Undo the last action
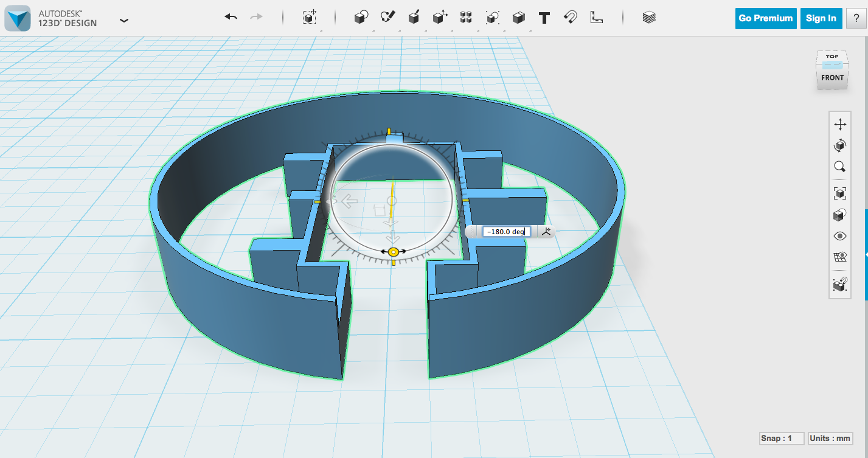Viewport: 868px width, 458px height. click(x=231, y=17)
